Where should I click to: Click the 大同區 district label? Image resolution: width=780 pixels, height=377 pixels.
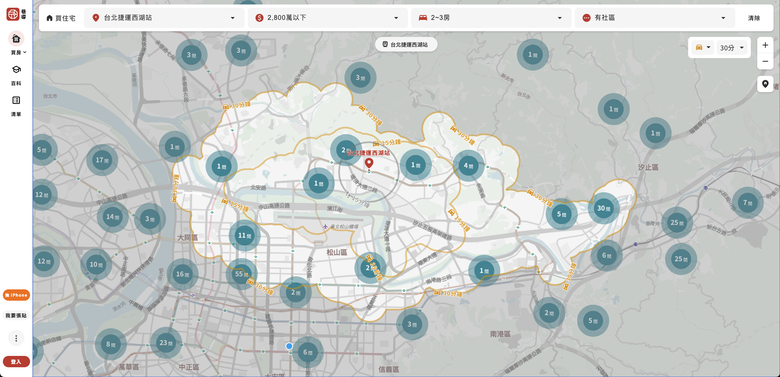coord(188,238)
